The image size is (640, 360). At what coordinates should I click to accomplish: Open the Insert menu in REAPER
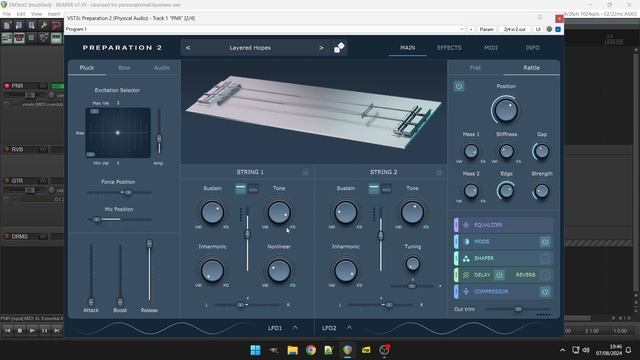click(53, 13)
